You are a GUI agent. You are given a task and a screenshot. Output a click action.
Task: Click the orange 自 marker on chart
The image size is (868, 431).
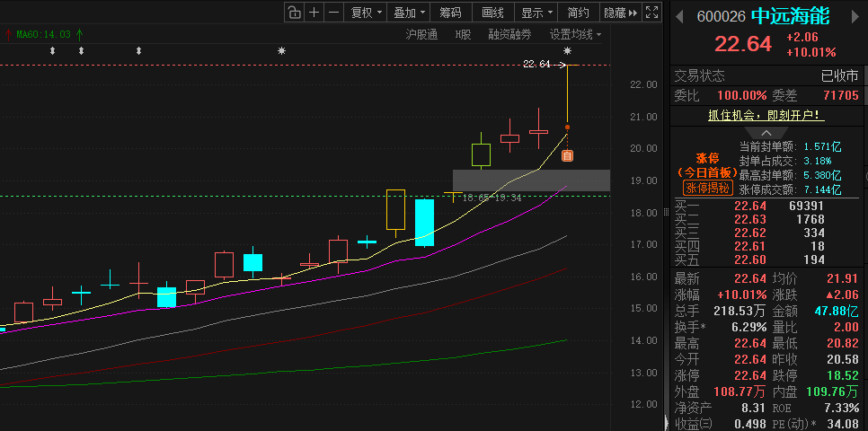point(567,156)
